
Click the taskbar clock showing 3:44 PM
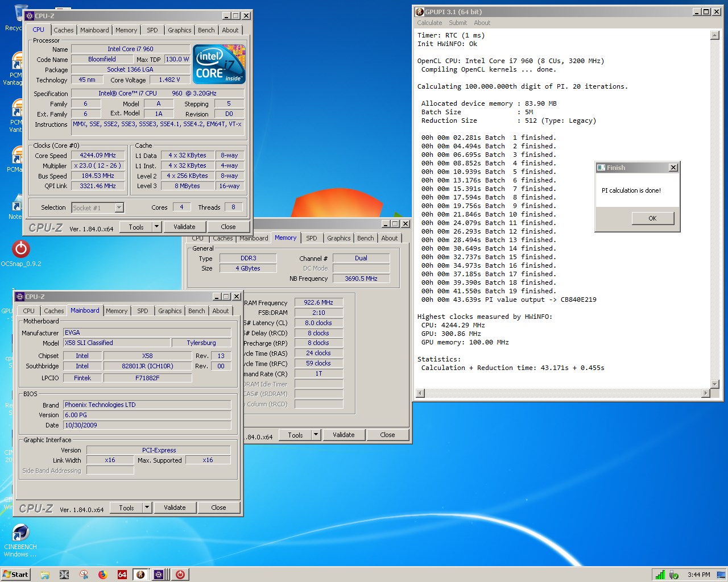[698, 575]
